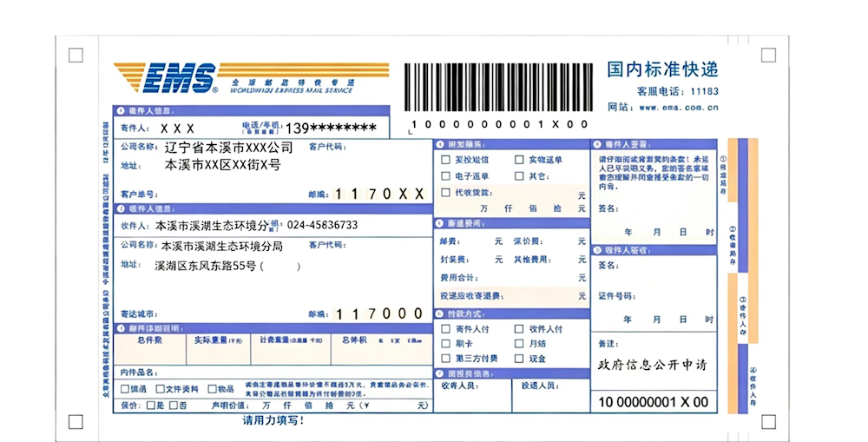Select the 收件人付 payment checkbox
Viewport: 868px width, 442px height.
519,329
